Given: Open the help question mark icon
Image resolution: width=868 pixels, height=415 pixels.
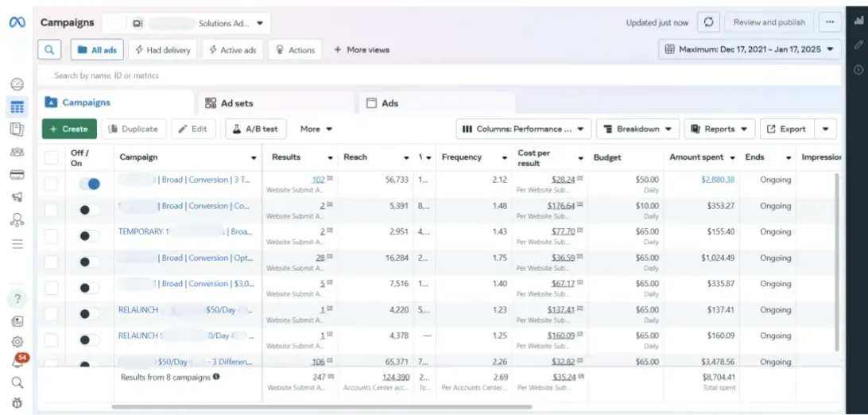Looking at the screenshot, I should [17, 299].
